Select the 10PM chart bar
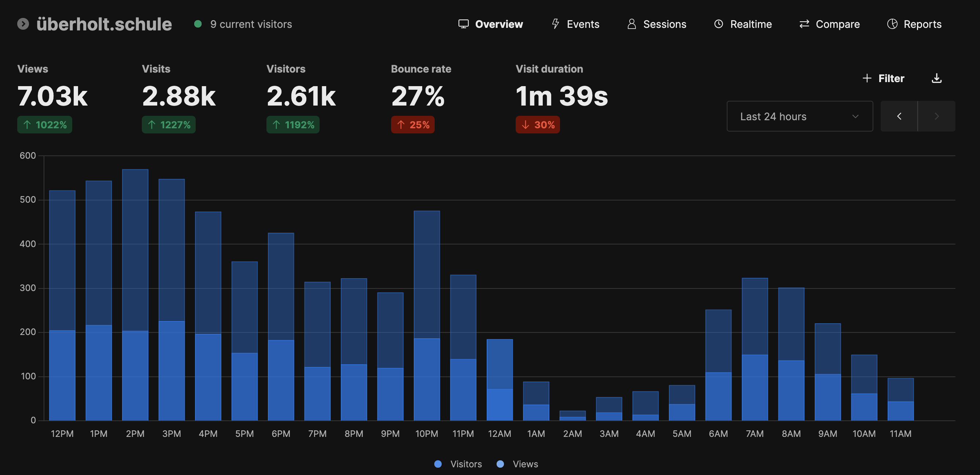The width and height of the screenshot is (980, 475). pos(427,316)
